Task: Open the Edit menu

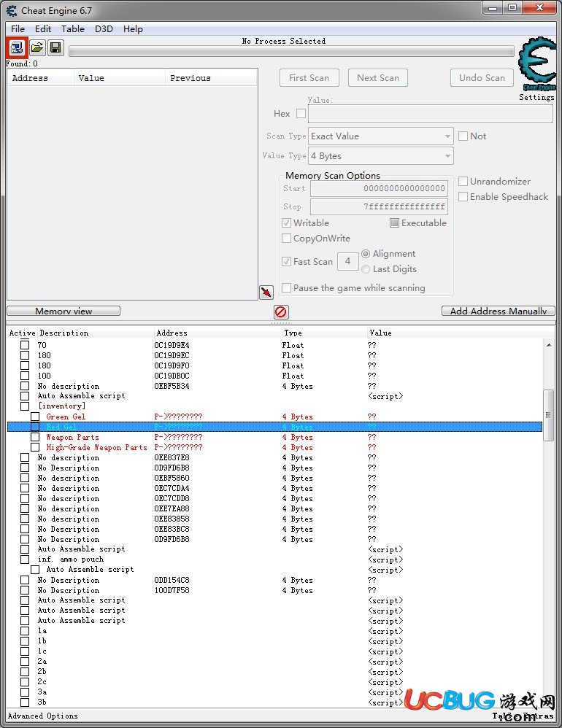Action: pyautogui.click(x=43, y=28)
